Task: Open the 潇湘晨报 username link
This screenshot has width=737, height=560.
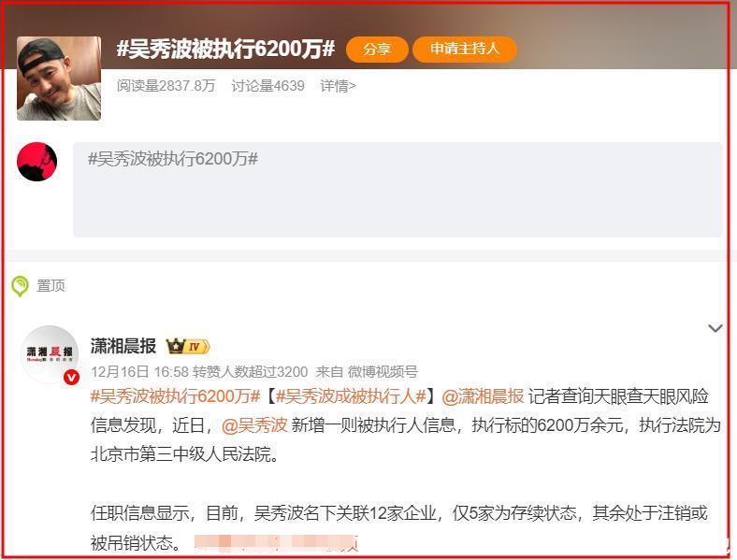Action: pyautogui.click(x=123, y=346)
